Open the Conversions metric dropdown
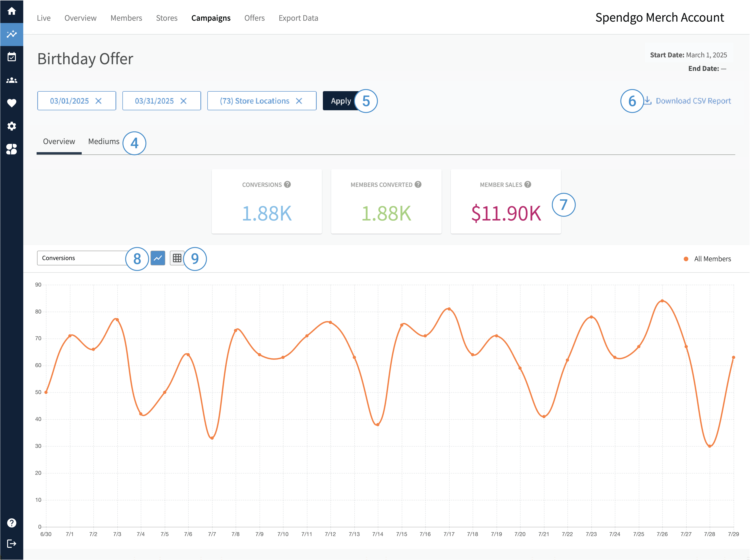 [x=81, y=258]
